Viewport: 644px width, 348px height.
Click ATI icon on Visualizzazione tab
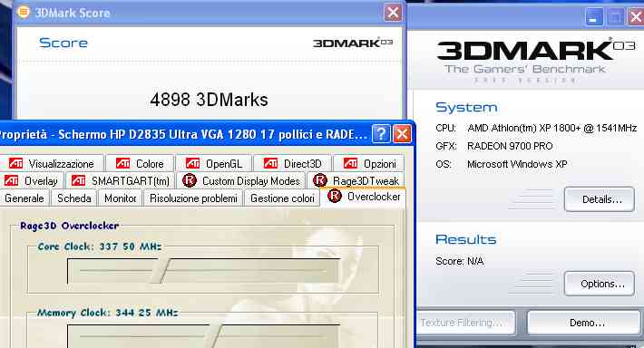tap(15, 163)
